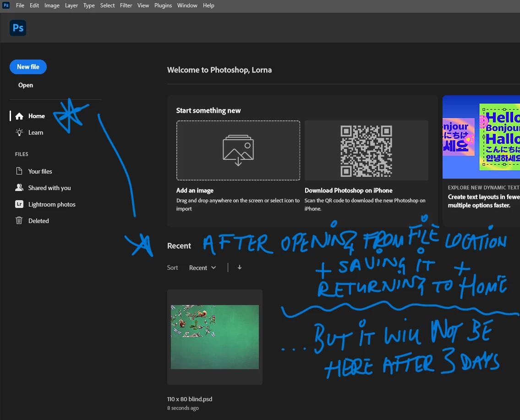Click 'EXPLORE NEW DYNAMIC TEXT' label
The width and height of the screenshot is (520, 420).
pyautogui.click(x=483, y=188)
